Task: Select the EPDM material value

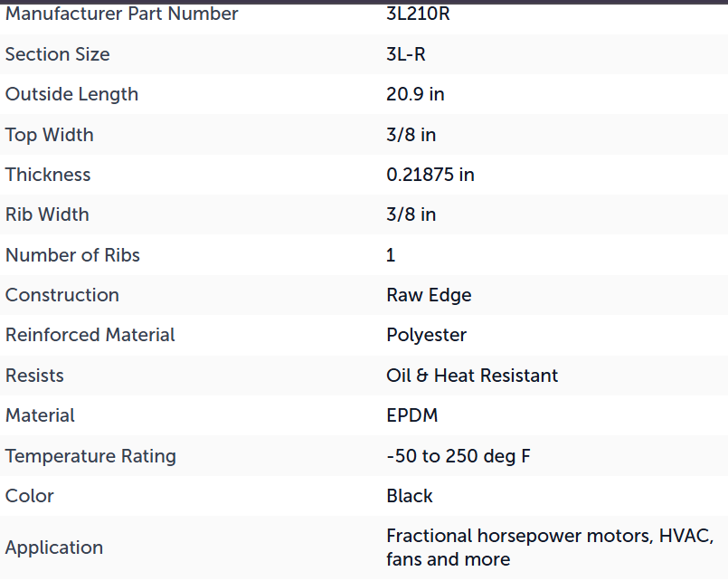Action: 412,415
